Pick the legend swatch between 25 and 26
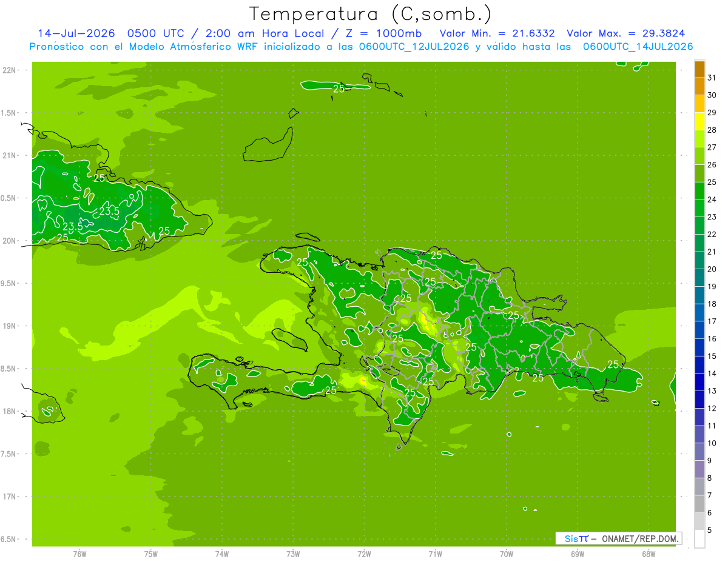Screen dimensions: 728x562 [699, 173]
